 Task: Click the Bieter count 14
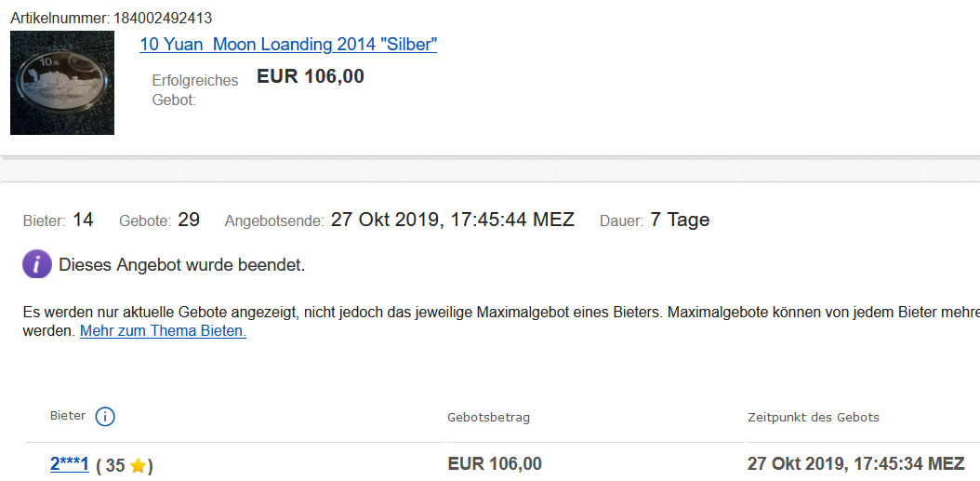coord(83,220)
